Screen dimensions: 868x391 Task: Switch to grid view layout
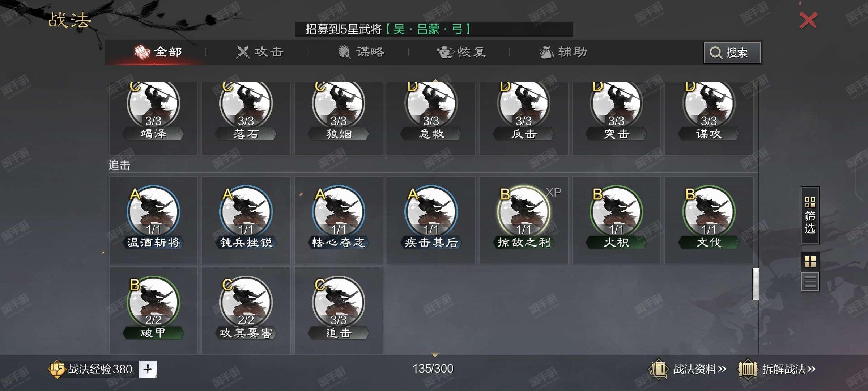coord(810,261)
